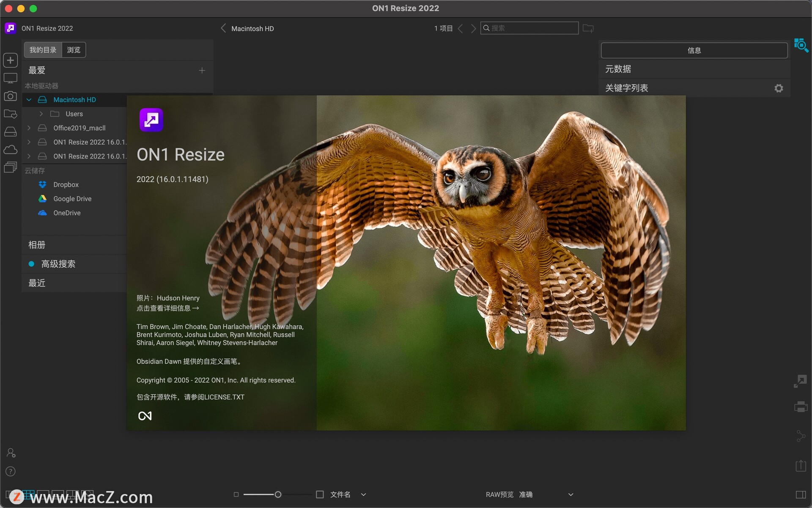Select the blue Browse module icon
This screenshot has width=812, height=508.
click(801, 45)
